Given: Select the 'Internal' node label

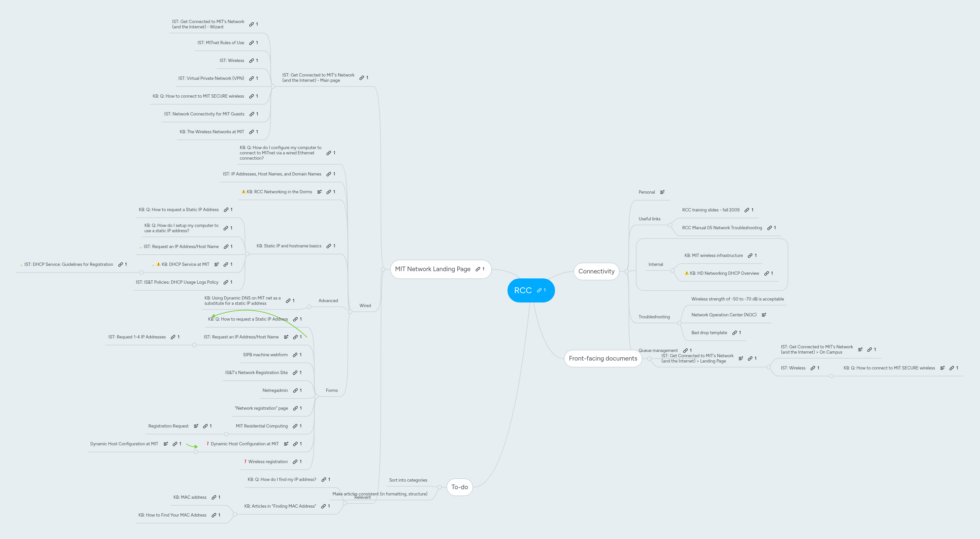Looking at the screenshot, I should pos(656,264).
